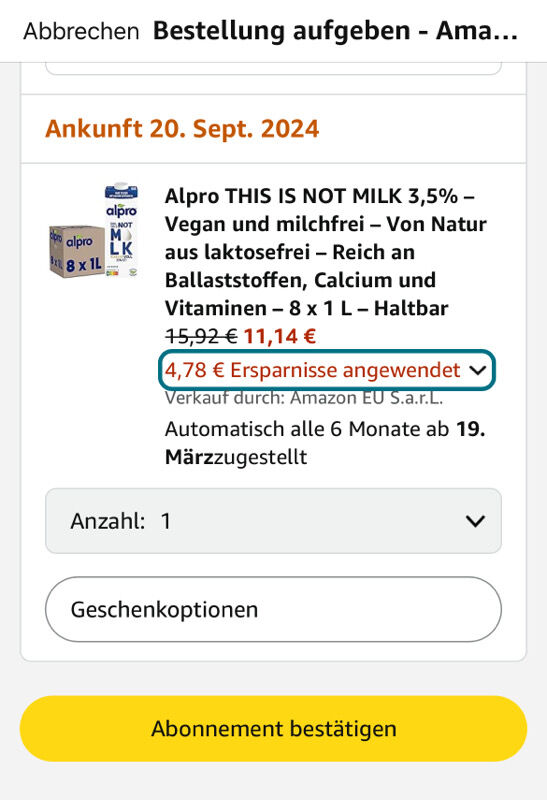
Task: Click the quantity value 1 in Anzahl
Action: click(166, 521)
